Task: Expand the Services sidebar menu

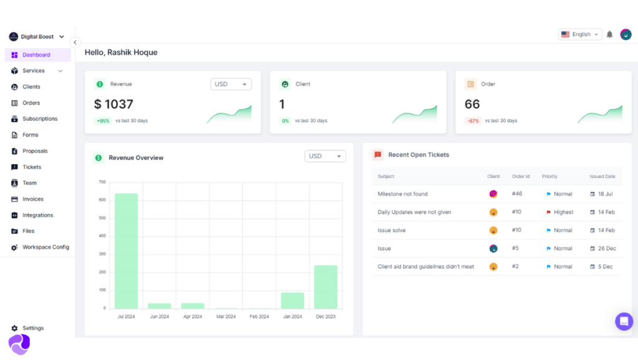Action: [32, 70]
